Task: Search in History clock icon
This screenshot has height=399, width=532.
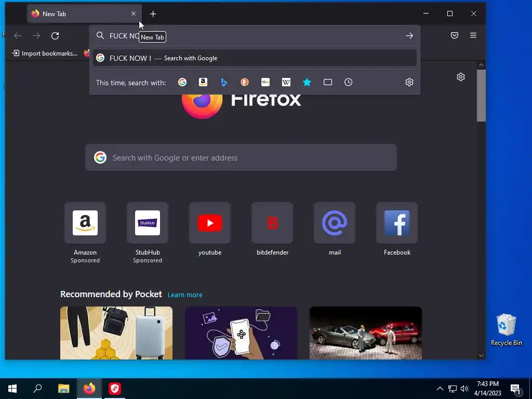Action: coord(349,82)
